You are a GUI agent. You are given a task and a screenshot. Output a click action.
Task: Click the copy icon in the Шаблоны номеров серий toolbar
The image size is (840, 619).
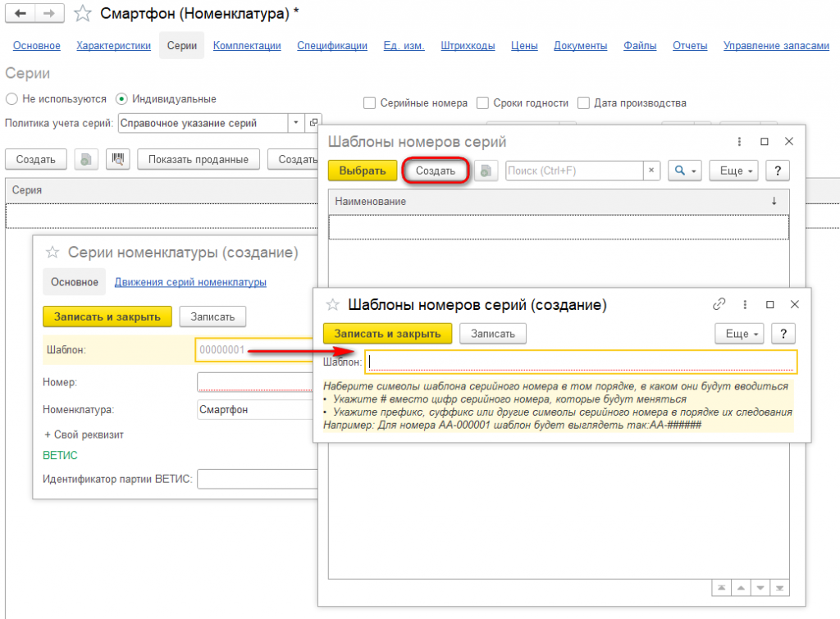(x=486, y=171)
